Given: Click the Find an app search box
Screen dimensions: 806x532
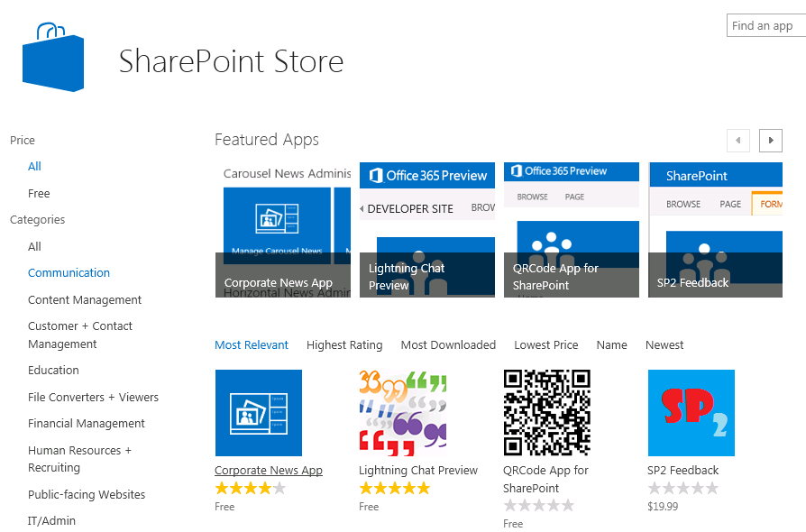Looking at the screenshot, I should click(765, 25).
